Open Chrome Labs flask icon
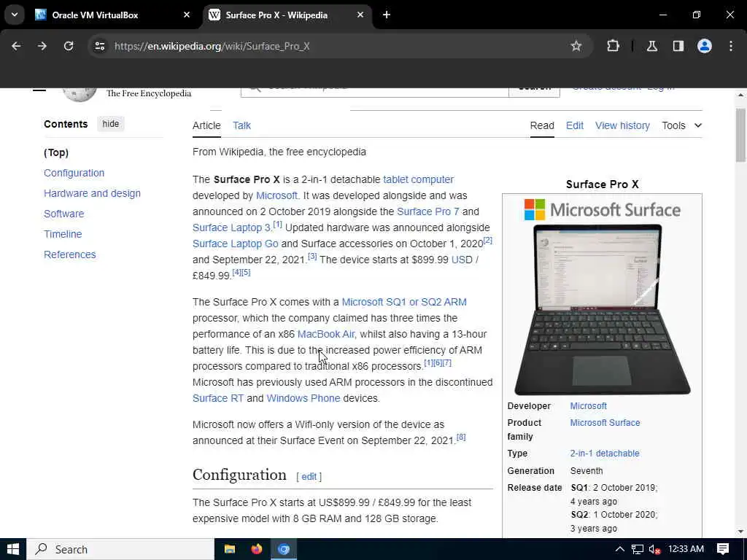The image size is (747, 560). pyautogui.click(x=652, y=46)
